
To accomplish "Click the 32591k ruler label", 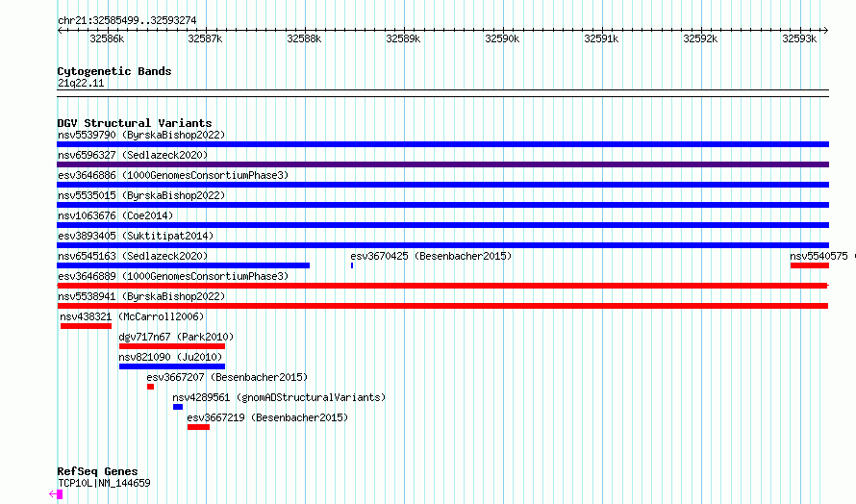I will click(601, 38).
